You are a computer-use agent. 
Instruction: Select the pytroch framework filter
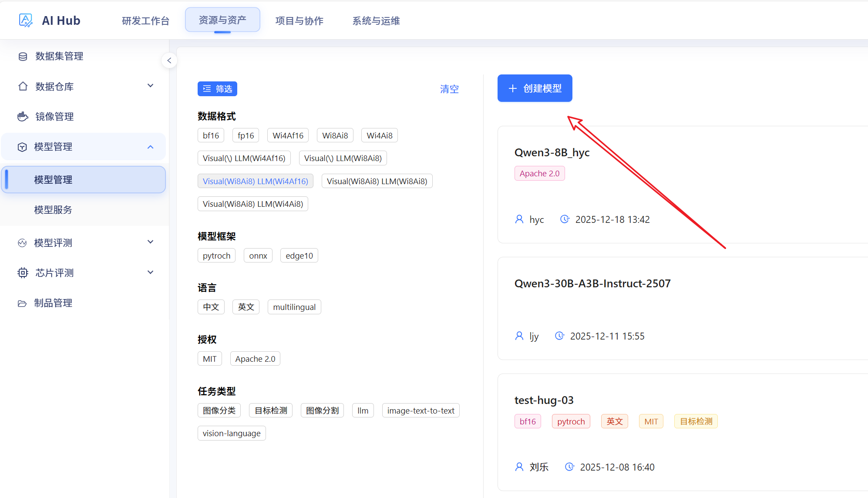pos(217,256)
